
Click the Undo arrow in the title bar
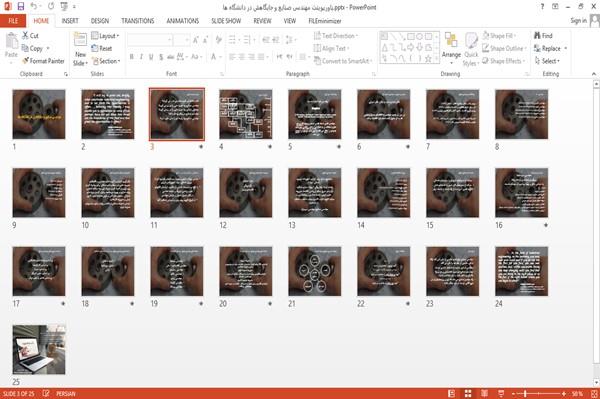[34, 7]
